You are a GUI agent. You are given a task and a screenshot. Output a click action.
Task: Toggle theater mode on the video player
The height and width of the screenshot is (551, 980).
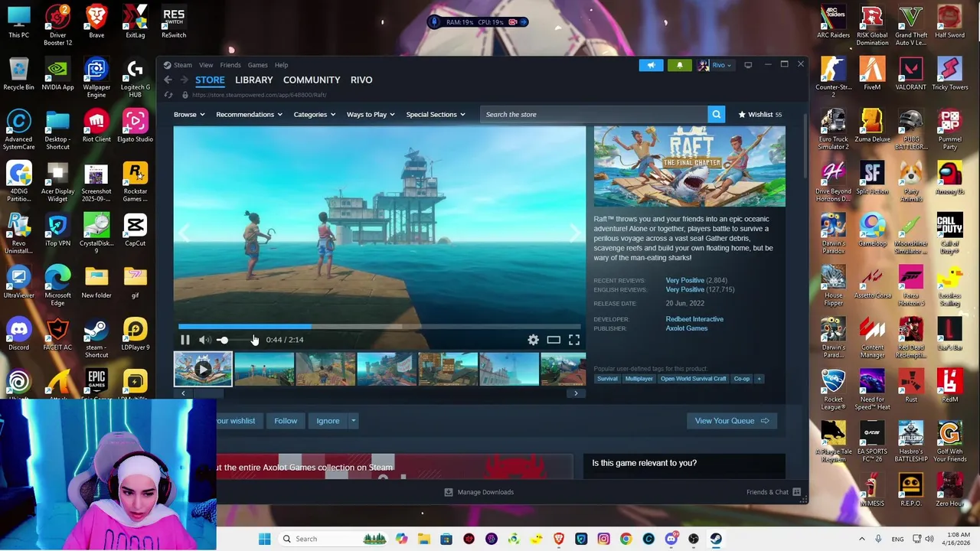click(554, 340)
